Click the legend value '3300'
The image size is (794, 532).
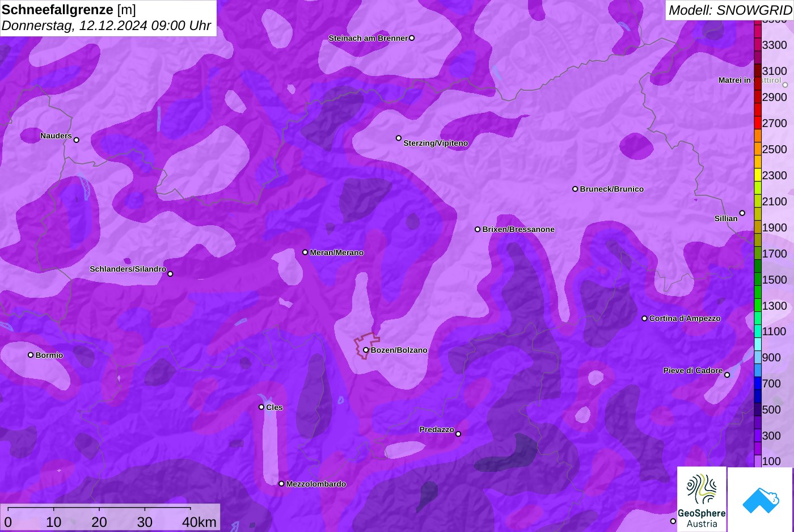[774, 45]
